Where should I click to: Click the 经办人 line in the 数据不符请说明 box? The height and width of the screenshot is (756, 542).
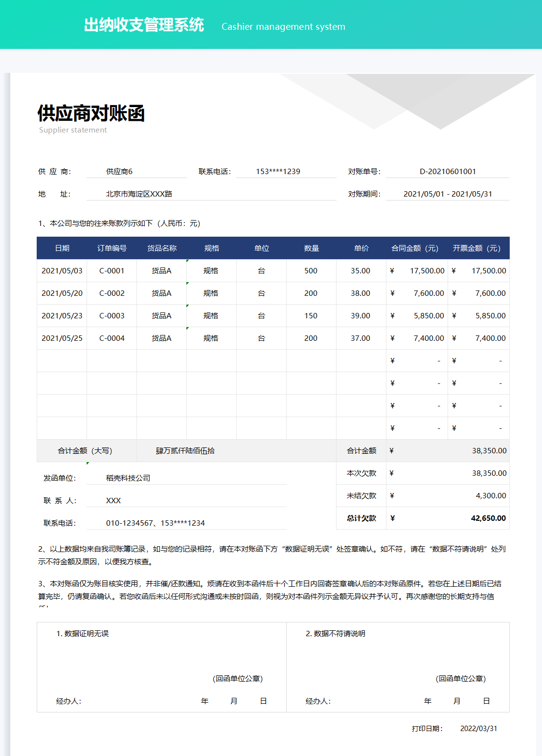coord(318,700)
